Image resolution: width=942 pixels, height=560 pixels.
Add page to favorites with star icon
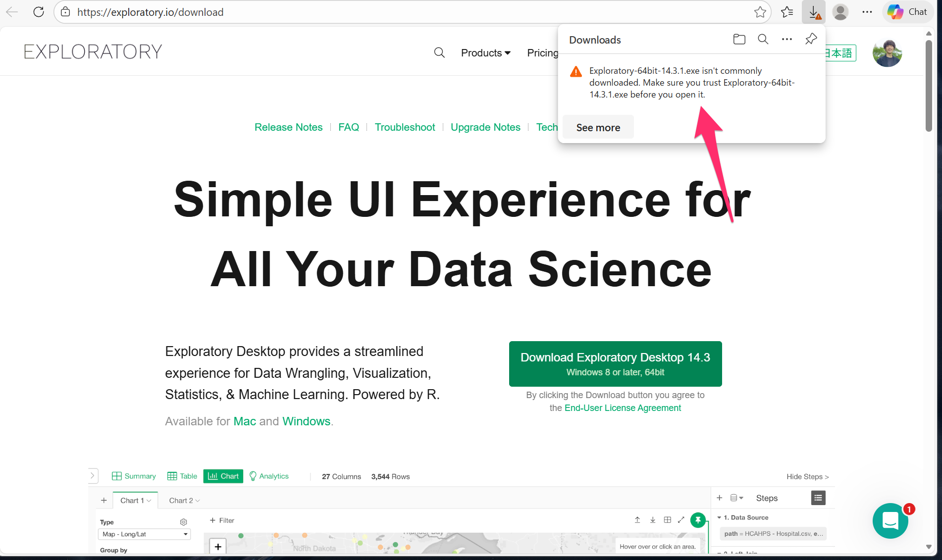click(x=760, y=12)
